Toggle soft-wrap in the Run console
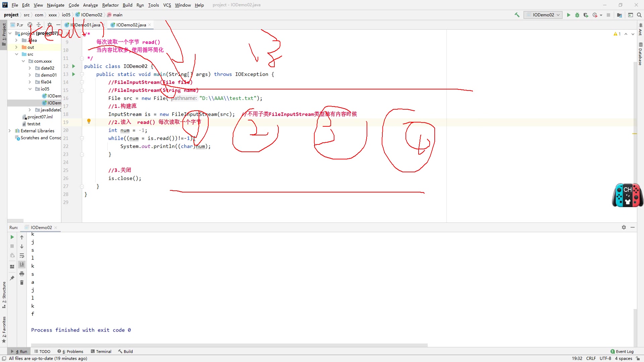 [x=22, y=255]
